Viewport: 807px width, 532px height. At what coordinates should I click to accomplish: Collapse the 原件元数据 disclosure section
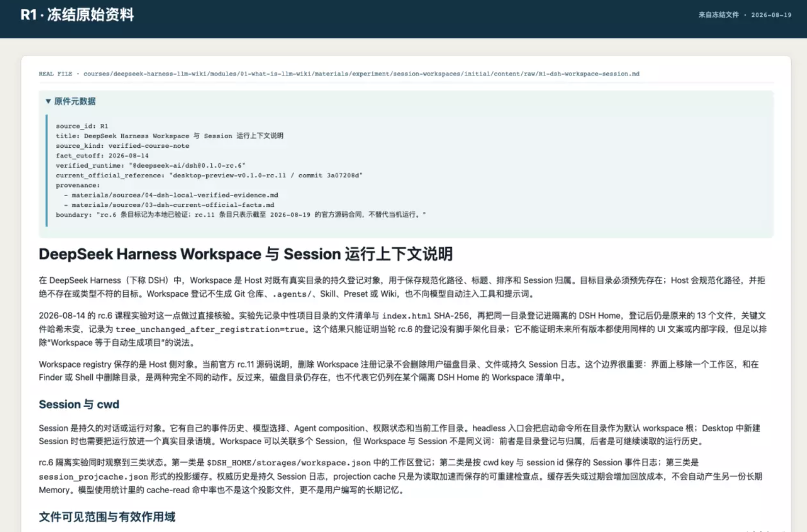70,101
